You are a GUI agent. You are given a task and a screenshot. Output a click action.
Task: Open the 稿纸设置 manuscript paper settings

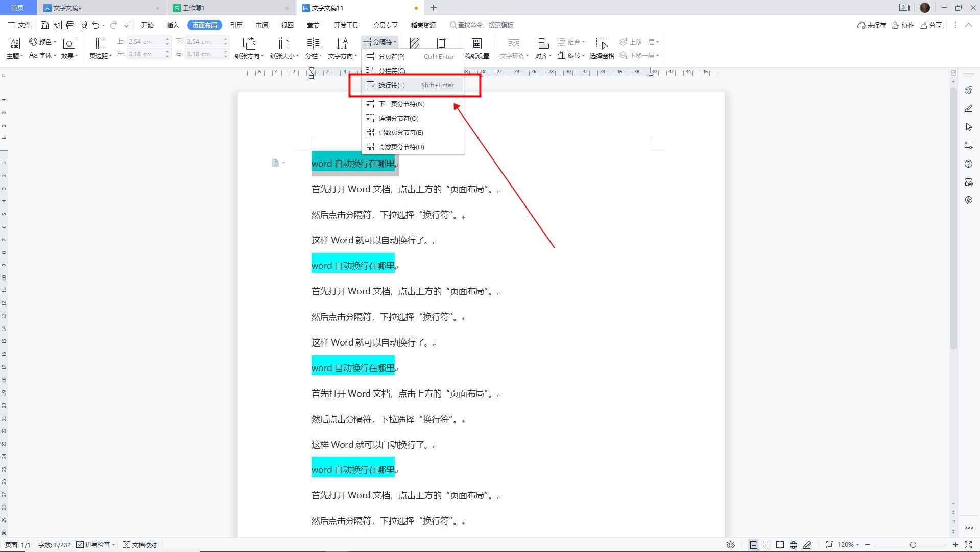[477, 48]
